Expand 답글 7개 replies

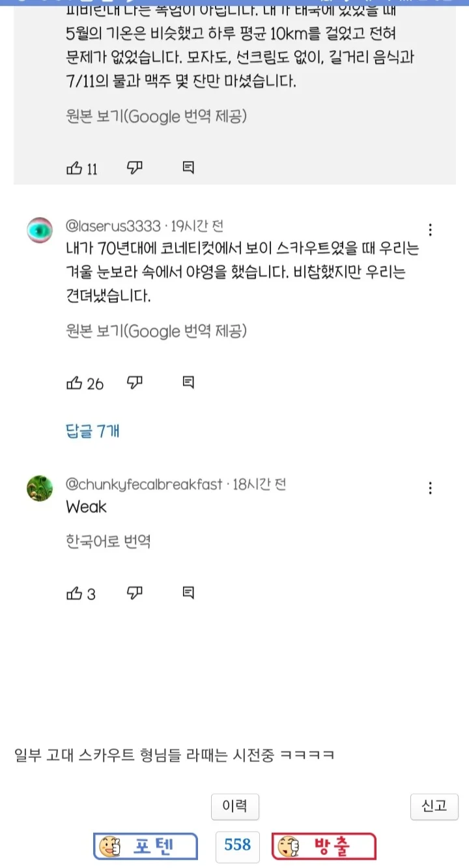pos(92,431)
